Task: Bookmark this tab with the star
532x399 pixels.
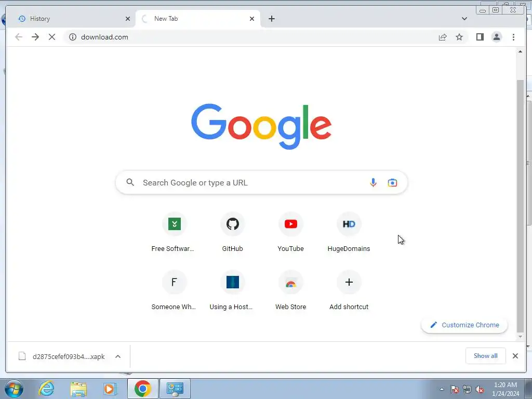Action: coord(459,37)
